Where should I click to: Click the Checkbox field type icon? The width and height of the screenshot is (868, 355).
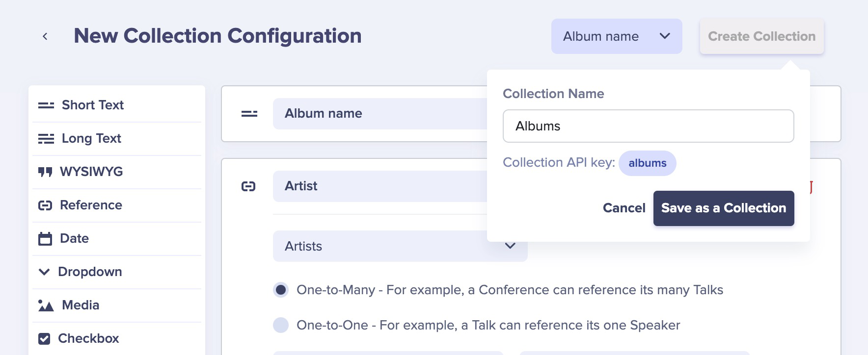pos(44,339)
